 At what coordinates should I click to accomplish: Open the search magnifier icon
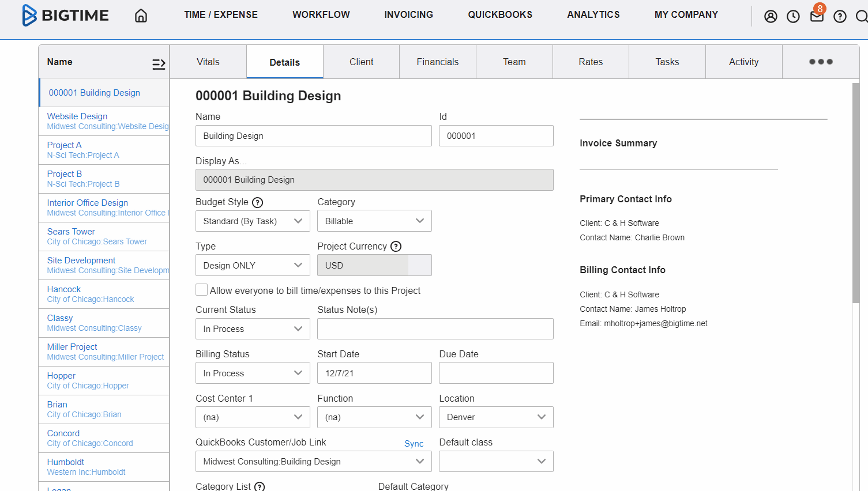[x=862, y=16]
